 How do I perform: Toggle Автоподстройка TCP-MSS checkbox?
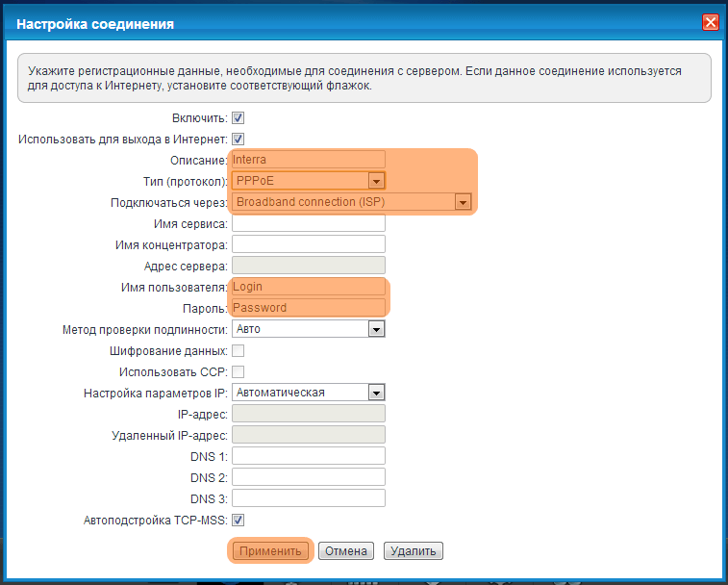tap(238, 521)
